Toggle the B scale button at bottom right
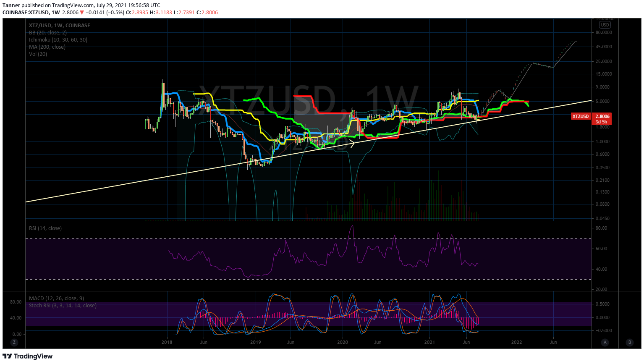 pyautogui.click(x=629, y=343)
